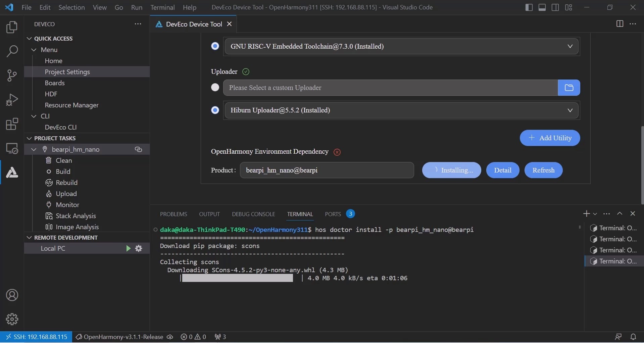Open terminal panel more actions ellipsis
Viewport: 644px width, 343px height.
coord(606,214)
